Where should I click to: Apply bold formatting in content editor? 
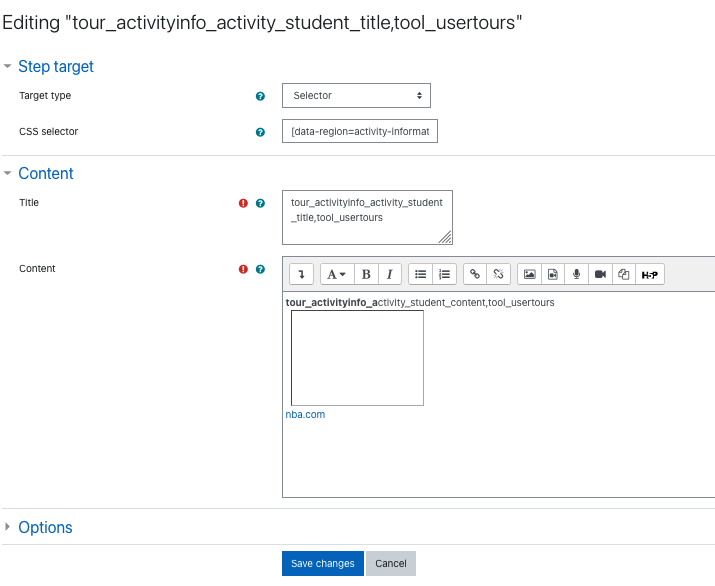pos(366,274)
